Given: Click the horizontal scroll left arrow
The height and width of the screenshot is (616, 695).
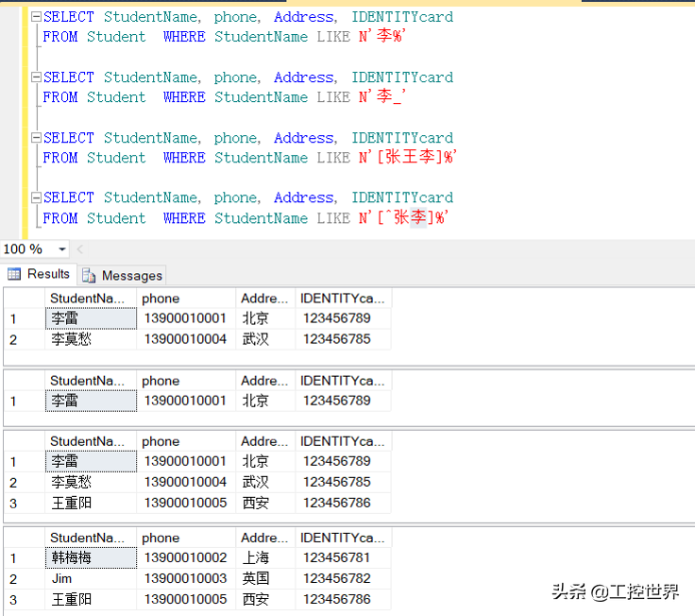Looking at the screenshot, I should 80,249.
